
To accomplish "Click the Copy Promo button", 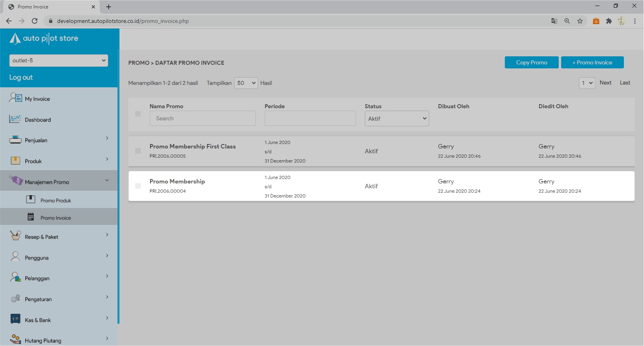I will [531, 62].
